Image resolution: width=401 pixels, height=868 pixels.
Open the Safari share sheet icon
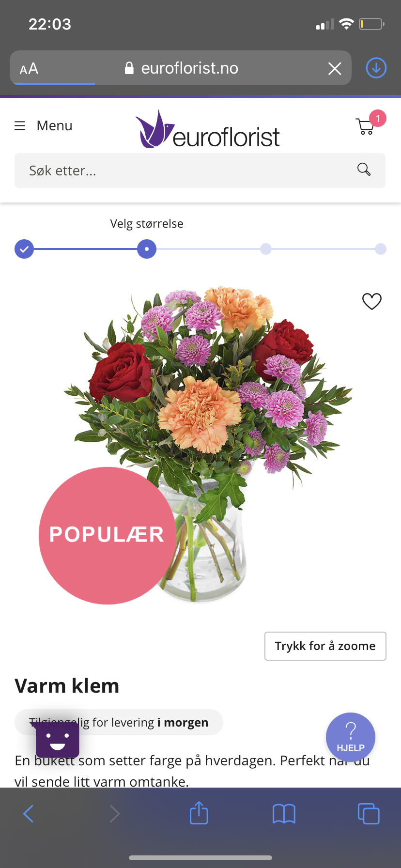[x=199, y=813]
